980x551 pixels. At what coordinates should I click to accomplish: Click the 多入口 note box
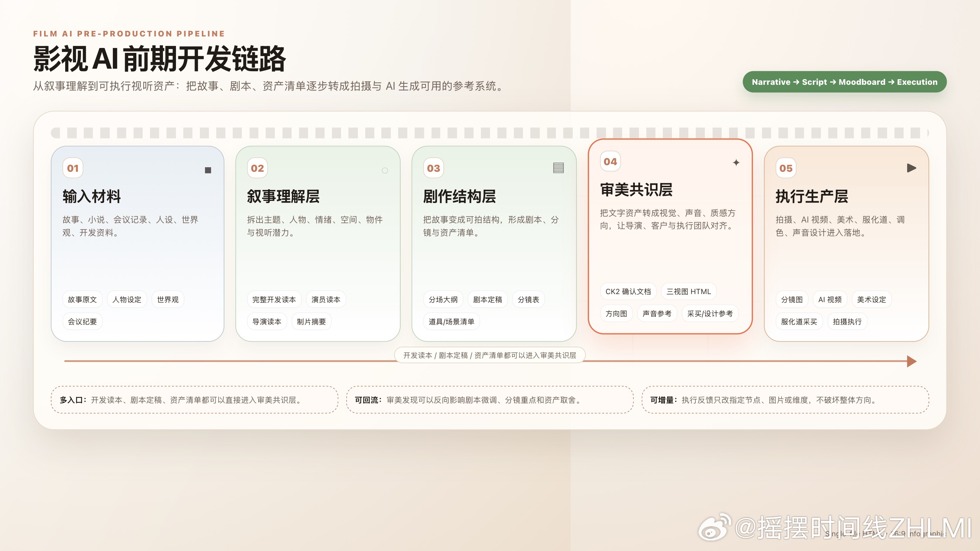click(x=195, y=400)
